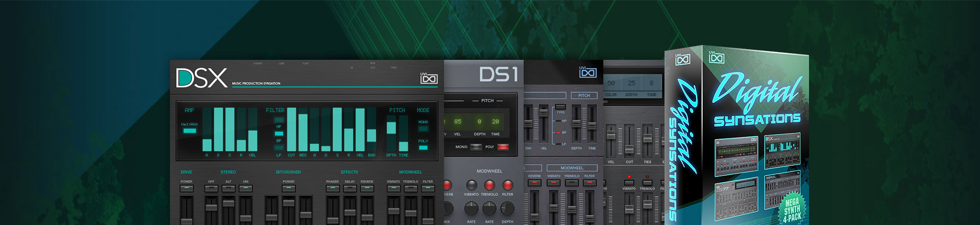Click DSX thumbnail on product box
The height and width of the screenshot is (225, 980).
[x=782, y=152]
